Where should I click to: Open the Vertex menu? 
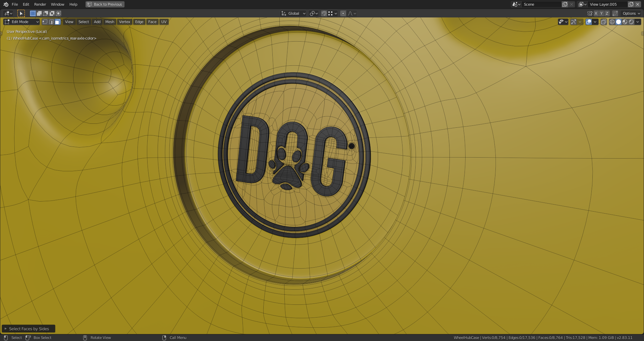[x=124, y=22]
